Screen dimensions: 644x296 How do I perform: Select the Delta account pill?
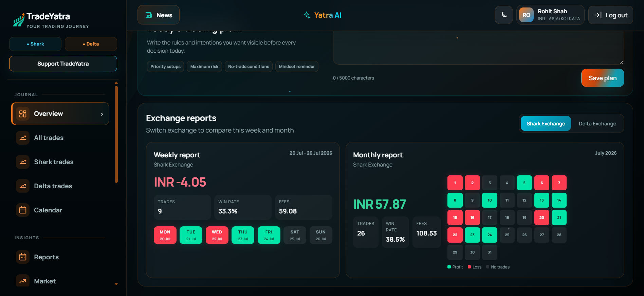click(91, 44)
